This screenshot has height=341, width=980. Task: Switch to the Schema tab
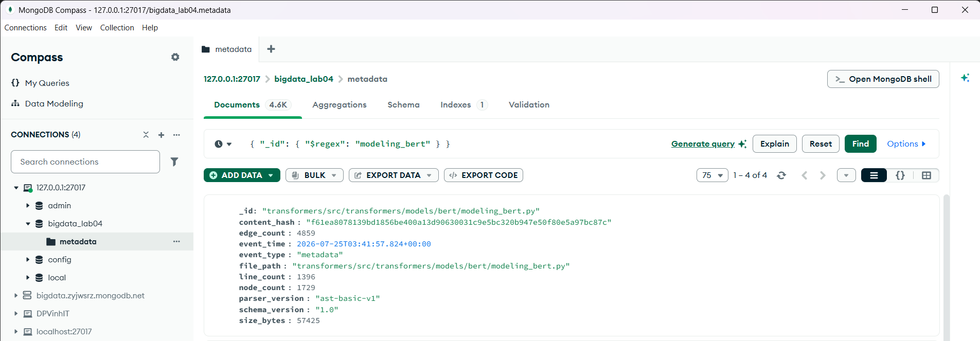coord(403,104)
